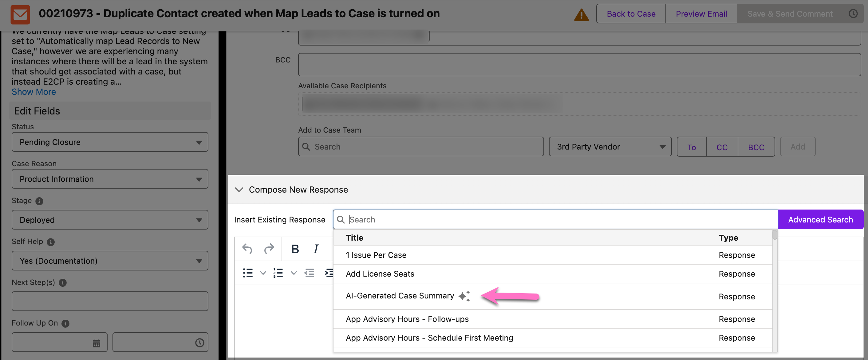Select the CC recipient option

(722, 147)
